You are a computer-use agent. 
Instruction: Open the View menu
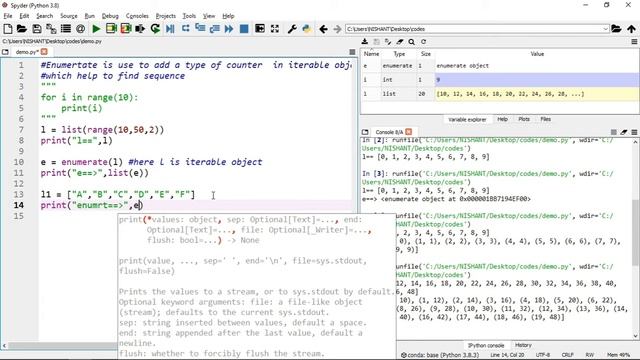209,16
